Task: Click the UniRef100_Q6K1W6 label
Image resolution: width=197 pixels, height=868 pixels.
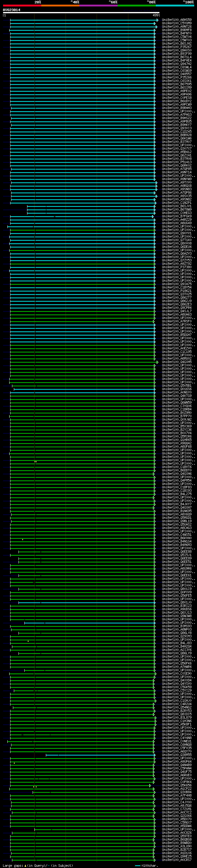Action: 177,139
